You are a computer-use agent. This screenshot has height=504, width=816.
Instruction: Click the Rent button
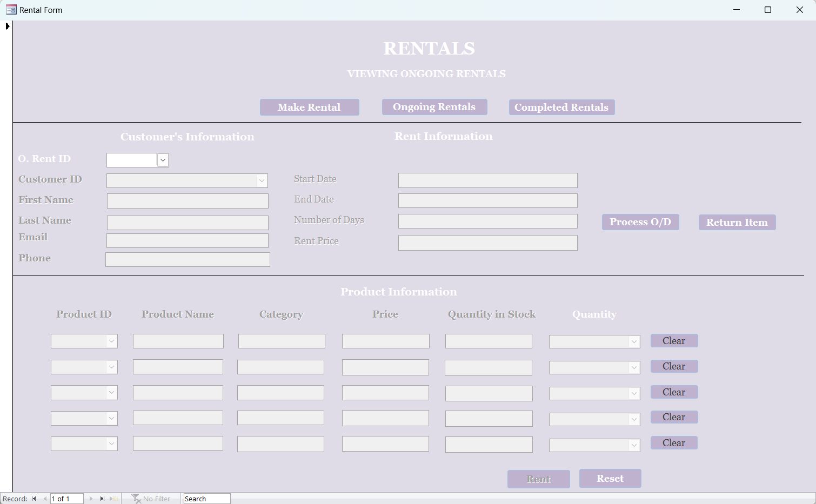pyautogui.click(x=538, y=479)
